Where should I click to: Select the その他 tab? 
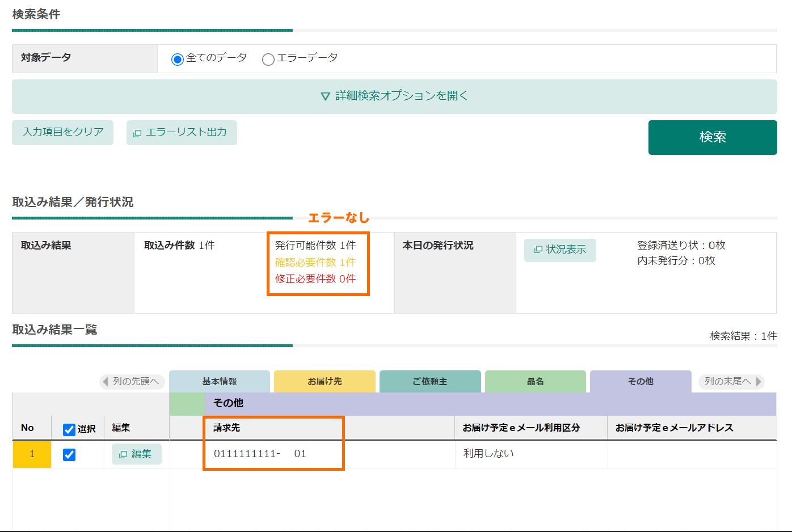point(641,381)
